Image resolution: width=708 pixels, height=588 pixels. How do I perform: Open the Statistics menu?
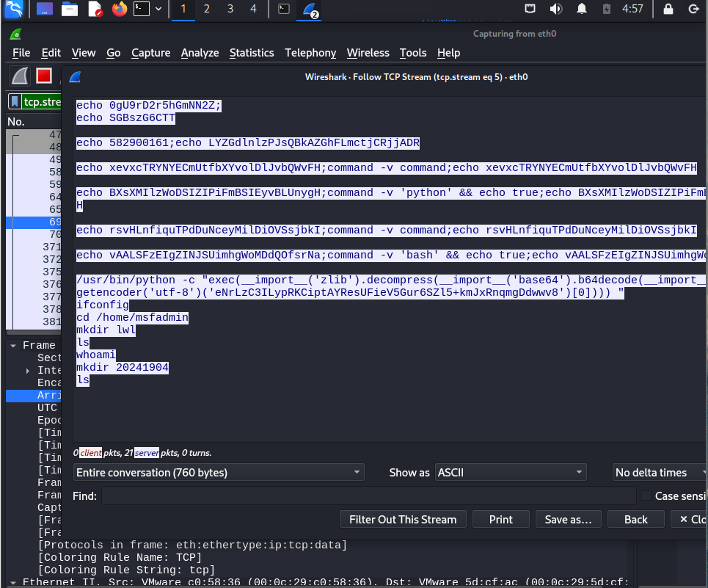click(x=252, y=53)
